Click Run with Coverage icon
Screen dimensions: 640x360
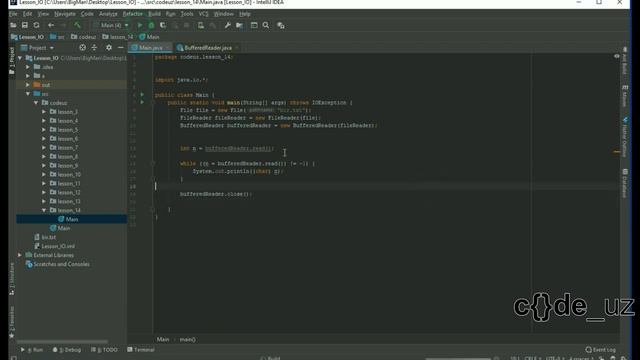pos(163,25)
